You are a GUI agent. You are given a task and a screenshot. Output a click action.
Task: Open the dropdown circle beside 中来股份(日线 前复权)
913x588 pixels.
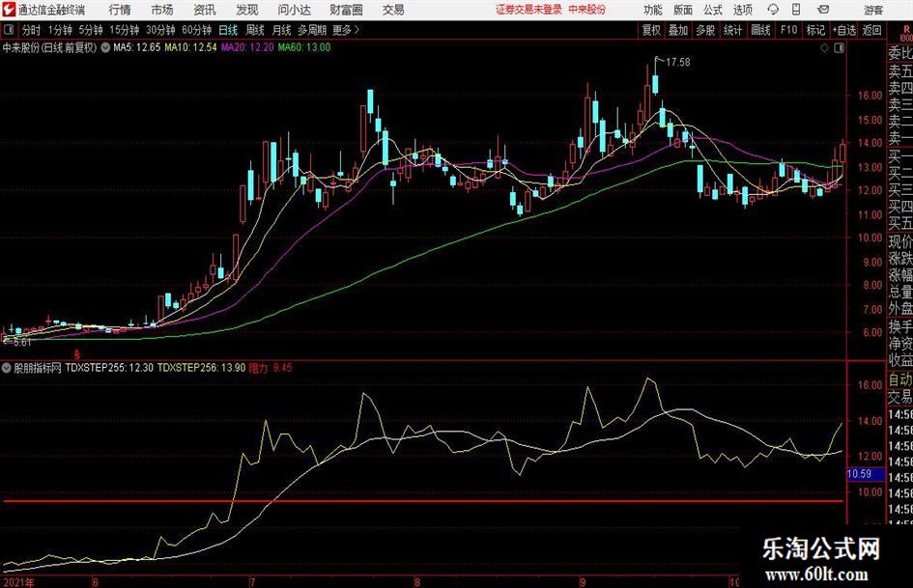pos(105,47)
